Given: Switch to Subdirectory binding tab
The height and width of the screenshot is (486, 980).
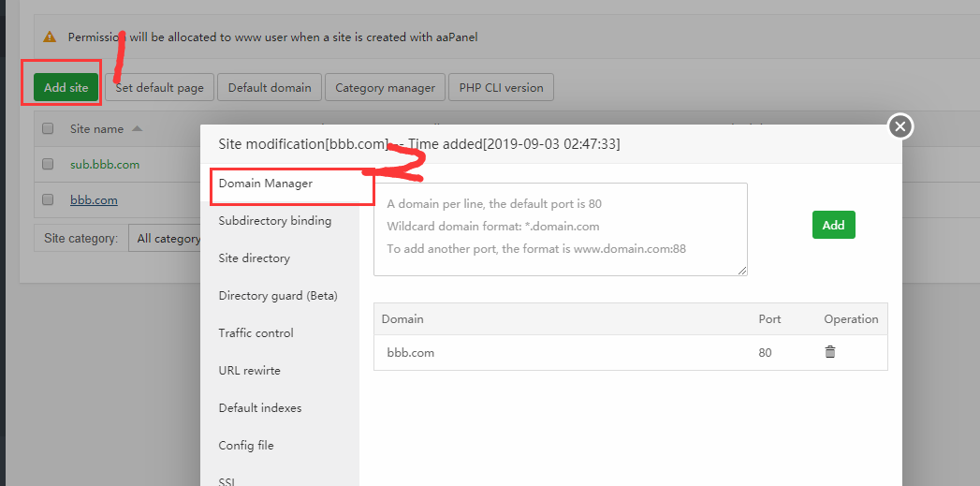Looking at the screenshot, I should [275, 221].
